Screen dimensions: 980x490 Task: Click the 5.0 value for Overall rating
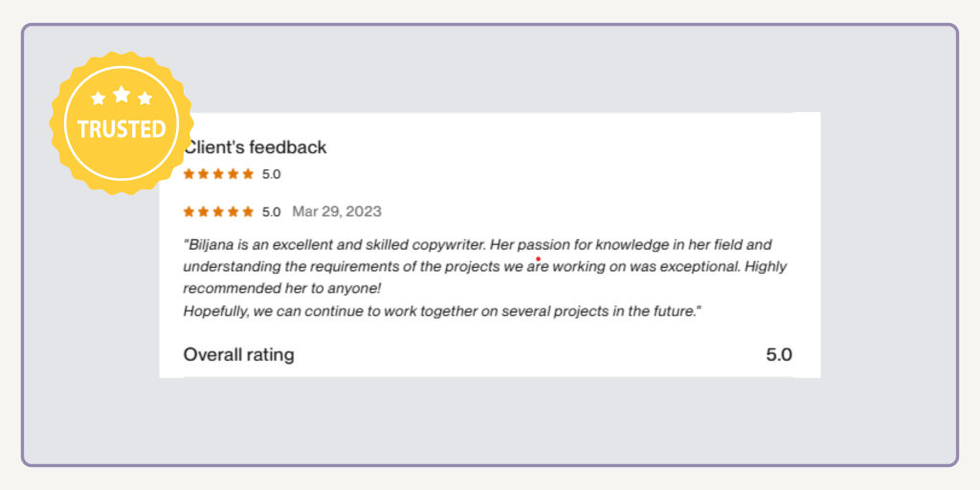tap(778, 355)
